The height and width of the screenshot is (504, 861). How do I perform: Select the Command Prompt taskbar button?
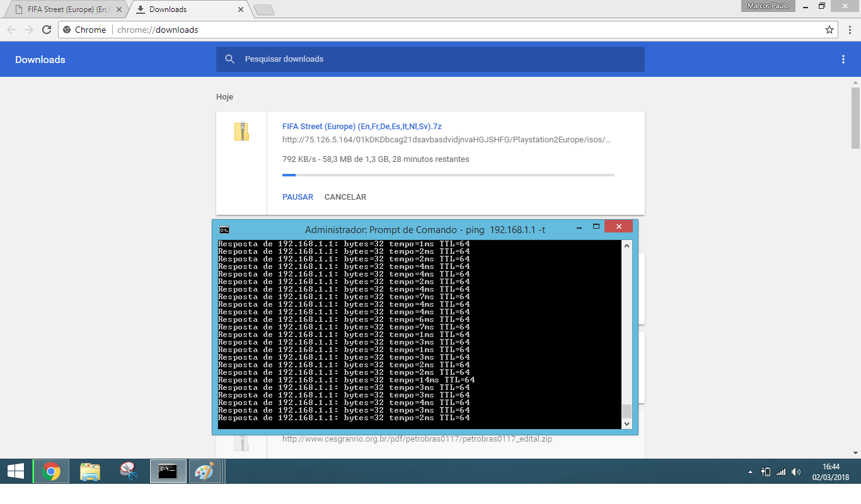click(168, 471)
